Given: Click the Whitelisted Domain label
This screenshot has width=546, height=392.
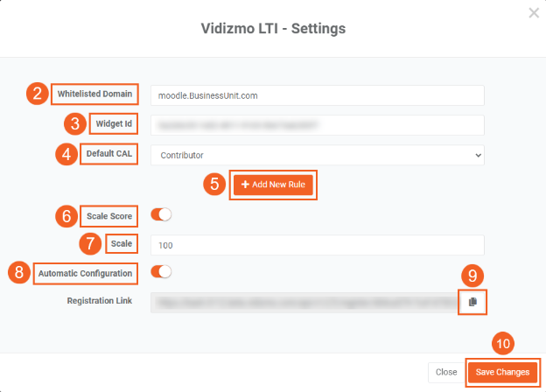Looking at the screenshot, I should (x=94, y=94).
